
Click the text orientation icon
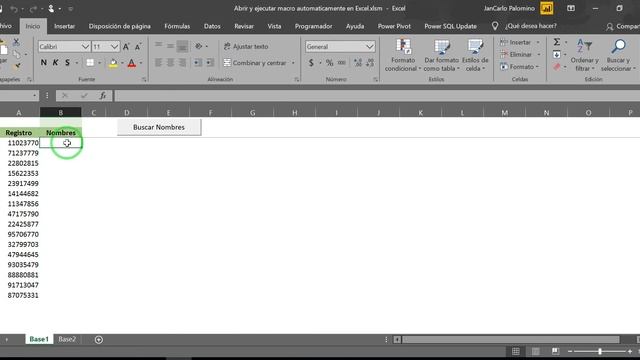[199, 46]
